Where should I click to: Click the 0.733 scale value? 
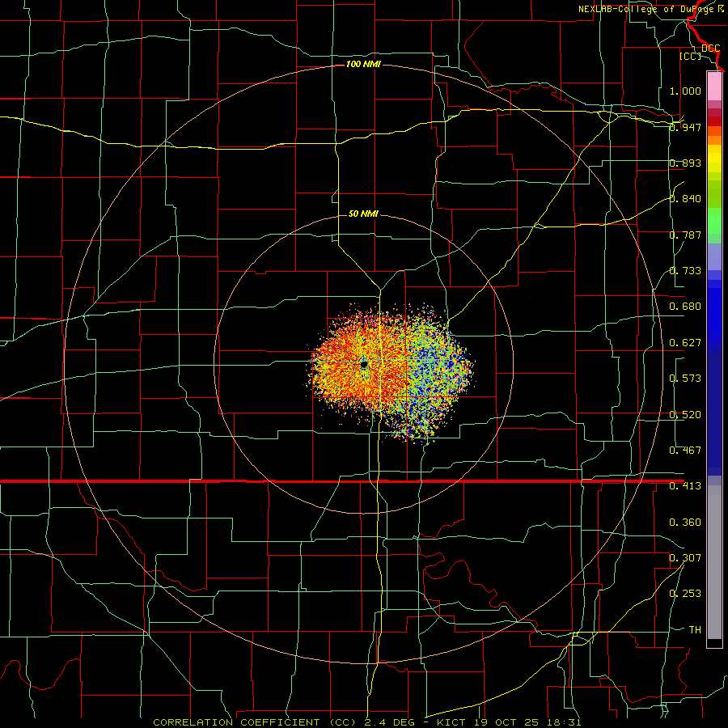[685, 271]
